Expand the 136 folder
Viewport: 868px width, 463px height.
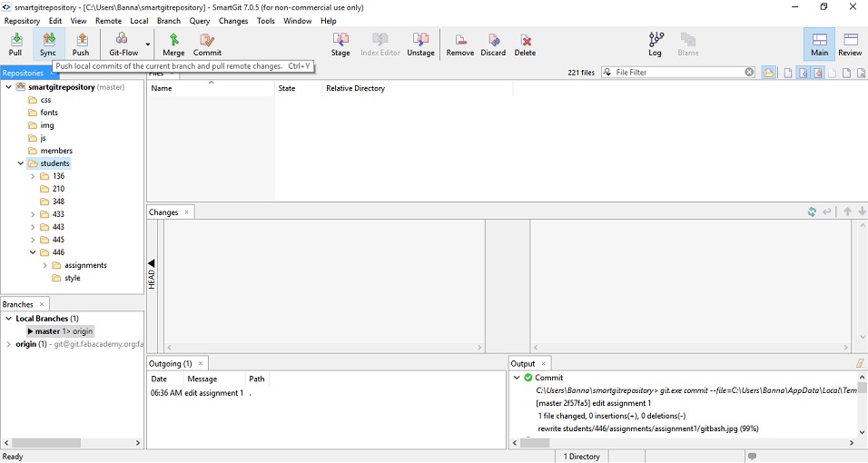[33, 176]
